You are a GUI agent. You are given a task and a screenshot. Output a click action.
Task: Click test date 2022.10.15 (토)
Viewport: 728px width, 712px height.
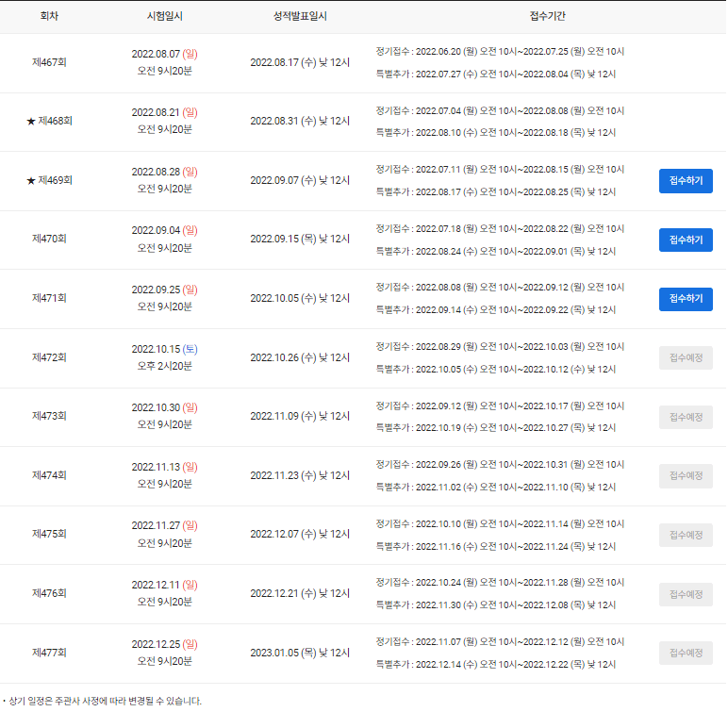[x=164, y=349]
